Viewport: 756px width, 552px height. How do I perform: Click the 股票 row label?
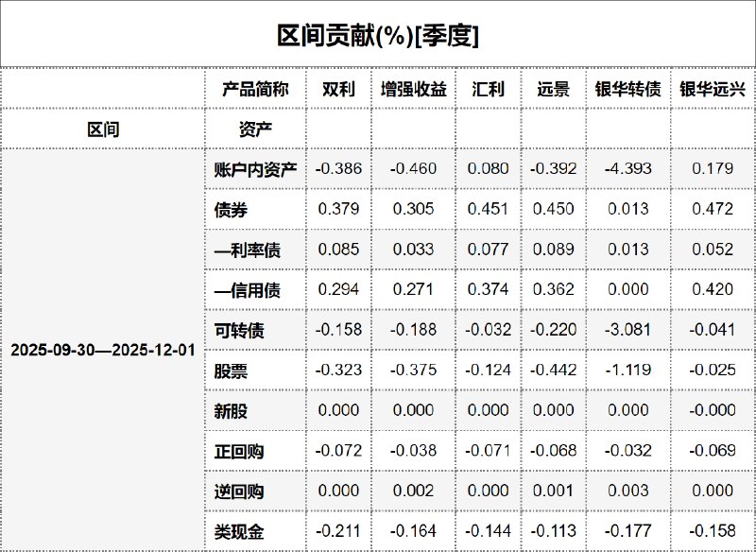231,371
